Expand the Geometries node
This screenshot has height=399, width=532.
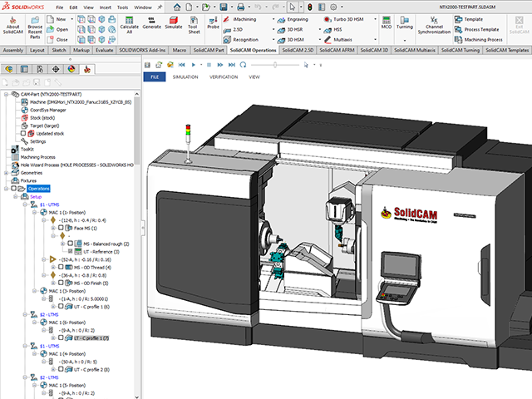(x=6, y=173)
